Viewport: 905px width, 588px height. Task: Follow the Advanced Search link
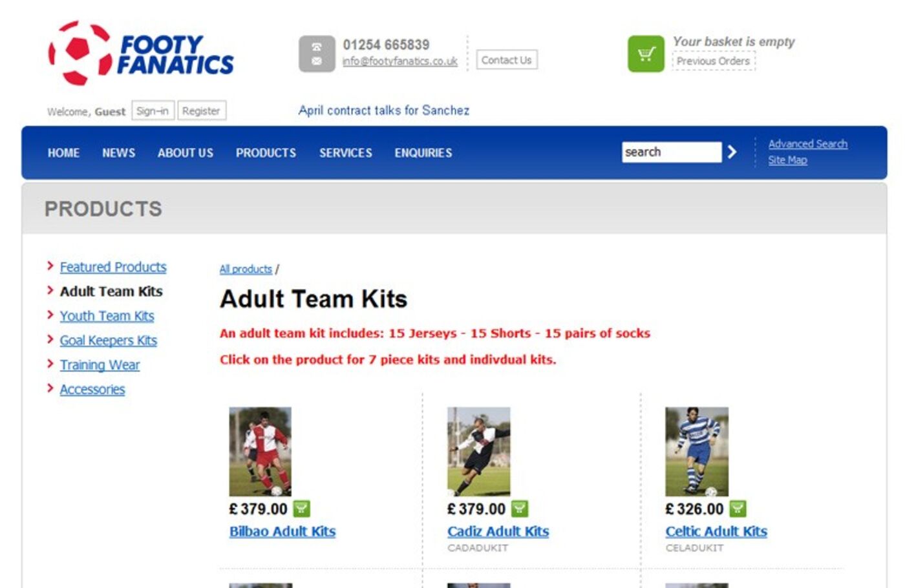point(807,143)
